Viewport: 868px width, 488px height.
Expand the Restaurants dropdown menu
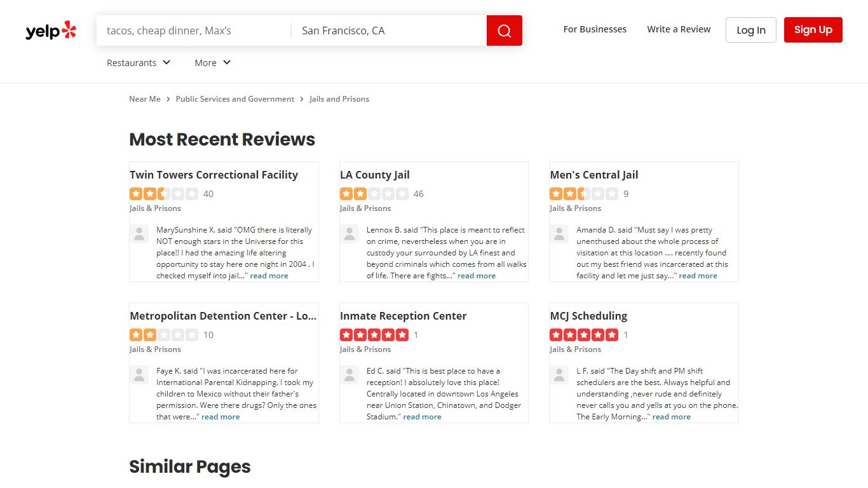(x=139, y=63)
